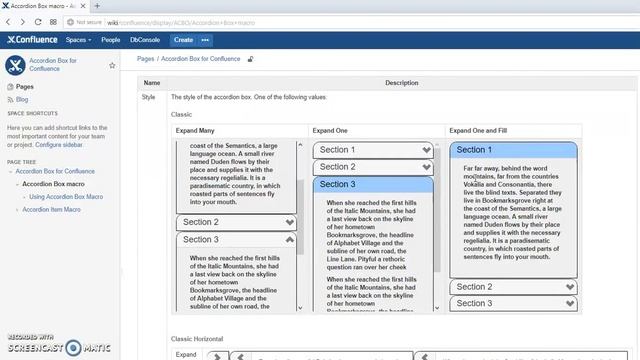The height and width of the screenshot is (360, 640).
Task: Collapse Section 3 in Expand Many accordion
Action: (236, 240)
